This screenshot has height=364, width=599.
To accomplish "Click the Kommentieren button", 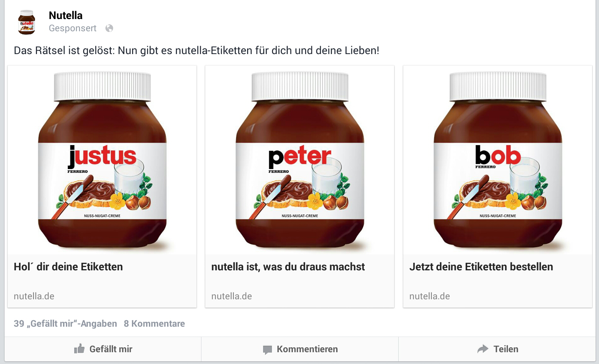I will pyautogui.click(x=300, y=349).
